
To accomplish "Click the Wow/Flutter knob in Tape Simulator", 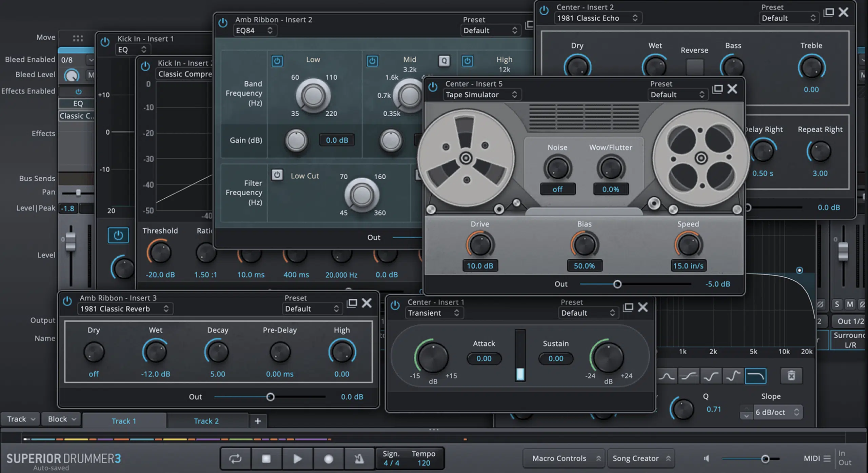I will click(x=611, y=167).
